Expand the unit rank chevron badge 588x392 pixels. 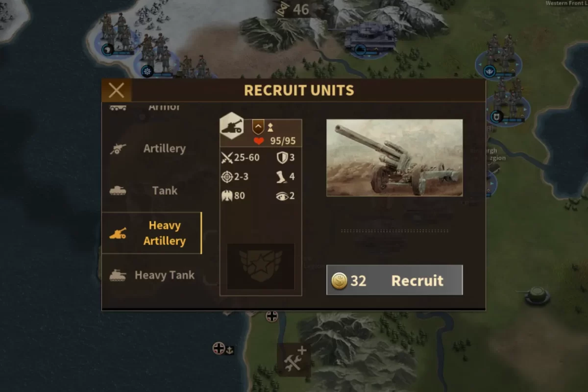coord(258,127)
